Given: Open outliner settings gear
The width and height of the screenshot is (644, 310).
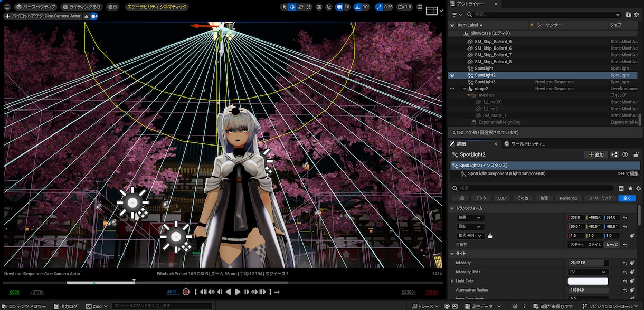Looking at the screenshot, I should [638, 15].
